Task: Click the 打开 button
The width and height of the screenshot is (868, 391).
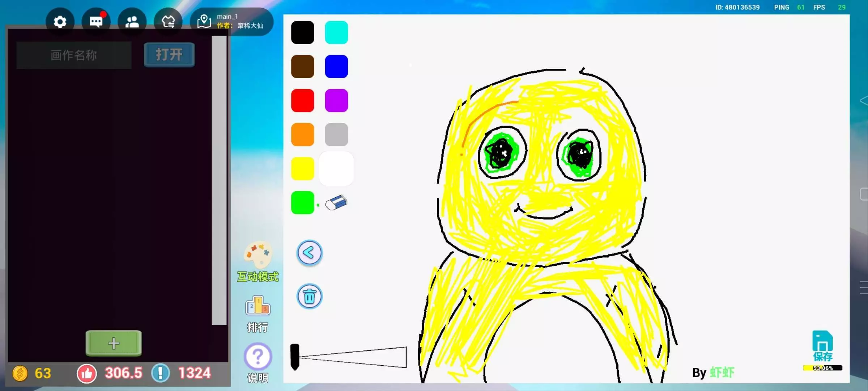Action: 169,55
